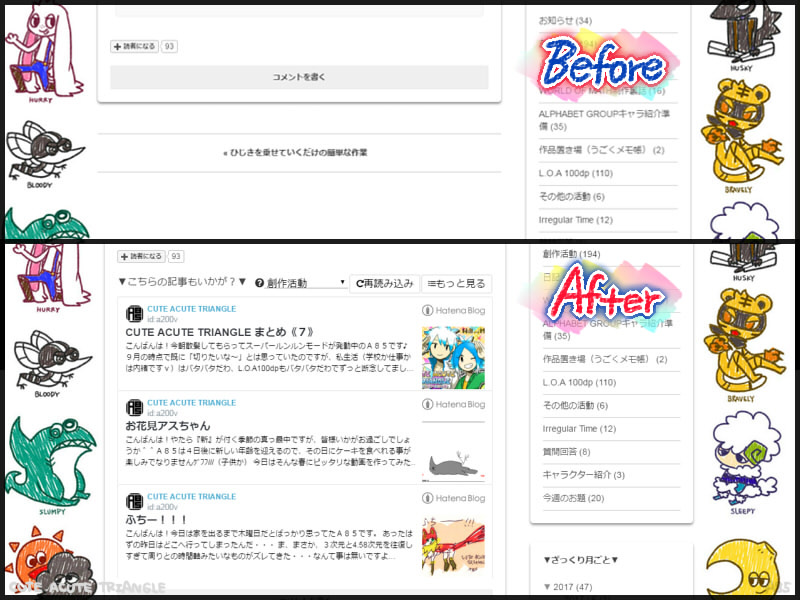
Task: Click id:a200v on ふちー!!! card
Action: pos(162,507)
